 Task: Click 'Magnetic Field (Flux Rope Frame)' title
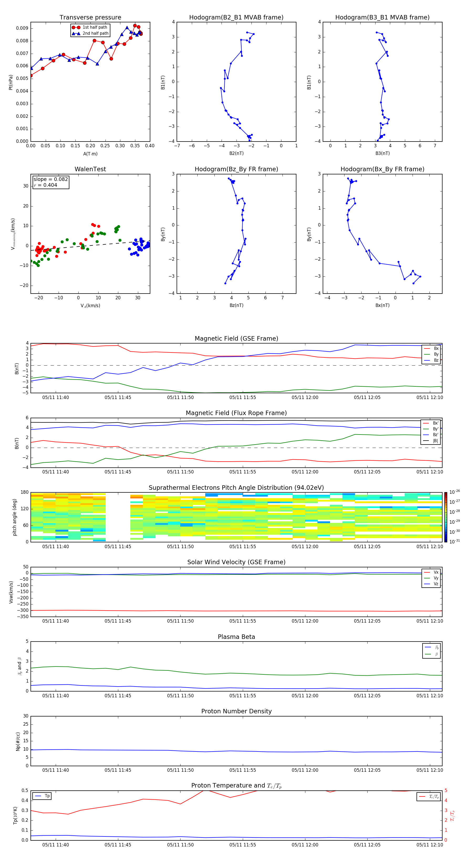pyautogui.click(x=236, y=413)
